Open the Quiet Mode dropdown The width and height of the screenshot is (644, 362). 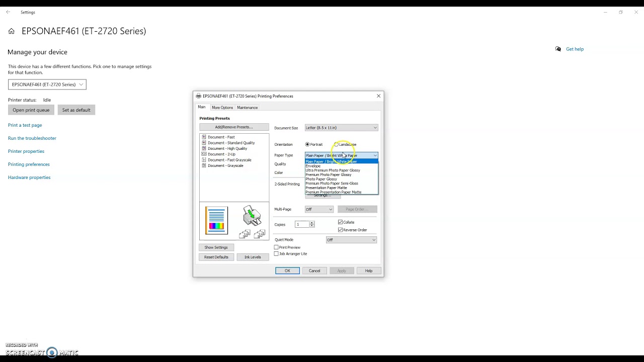pyautogui.click(x=351, y=240)
